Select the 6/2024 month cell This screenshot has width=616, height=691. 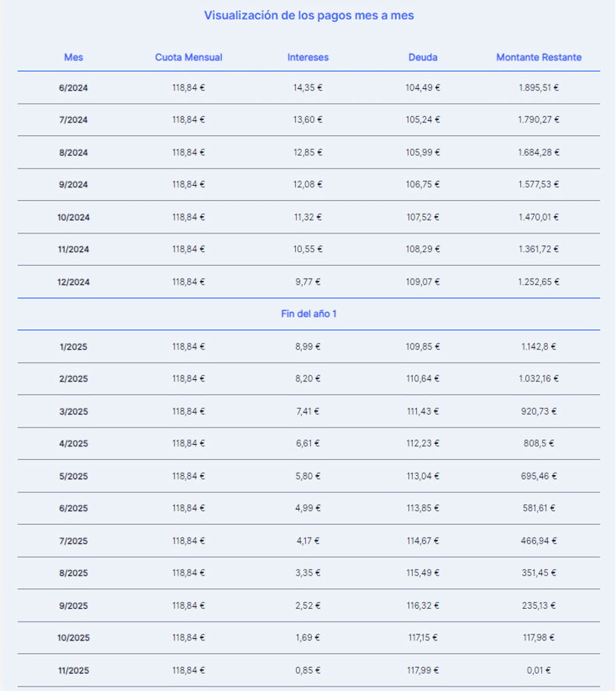pyautogui.click(x=73, y=88)
